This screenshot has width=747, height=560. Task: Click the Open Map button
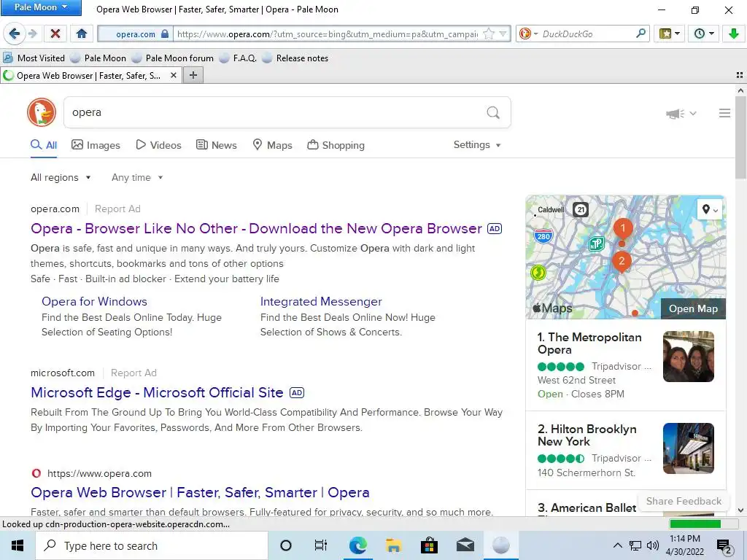(x=693, y=308)
